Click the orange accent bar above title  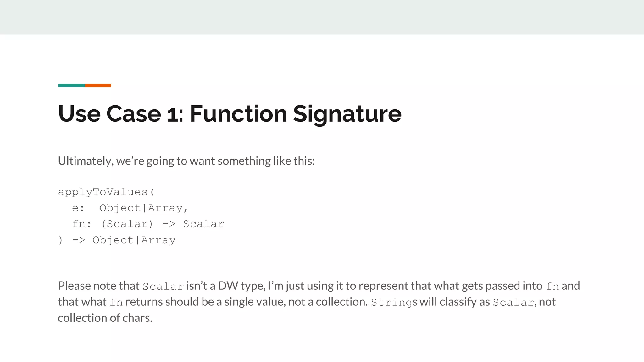pyautogui.click(x=98, y=85)
